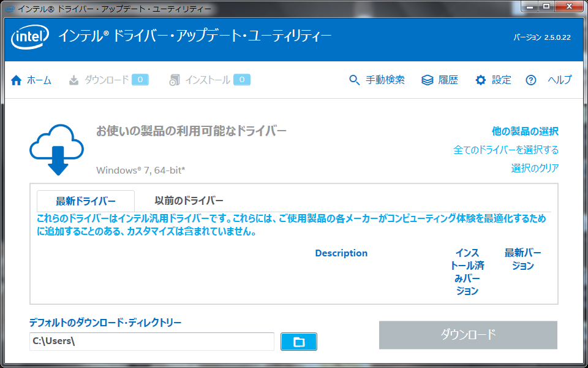This screenshot has width=588, height=368.
Task: Open the ヘルプ help item
Action: pos(560,80)
